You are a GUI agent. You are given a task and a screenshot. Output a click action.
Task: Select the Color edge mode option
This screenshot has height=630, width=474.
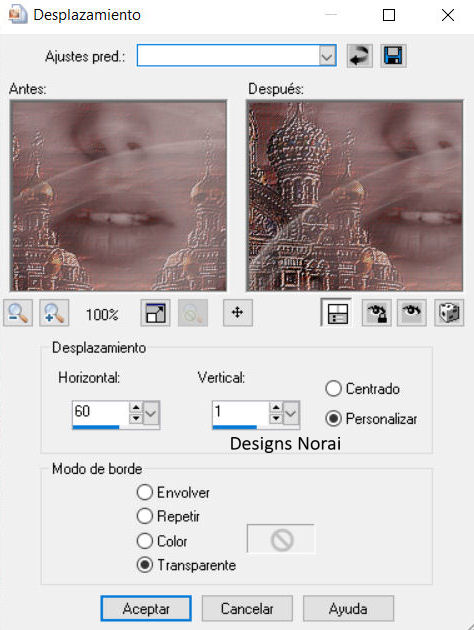145,541
